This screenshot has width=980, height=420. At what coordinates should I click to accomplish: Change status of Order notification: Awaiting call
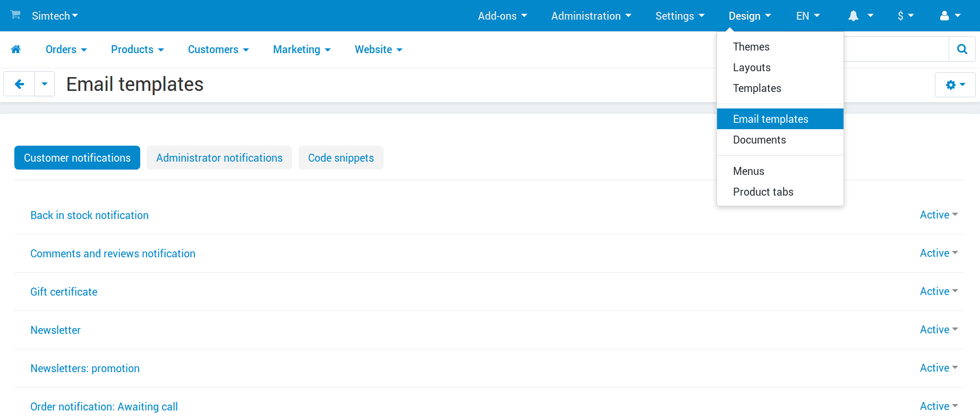click(939, 406)
